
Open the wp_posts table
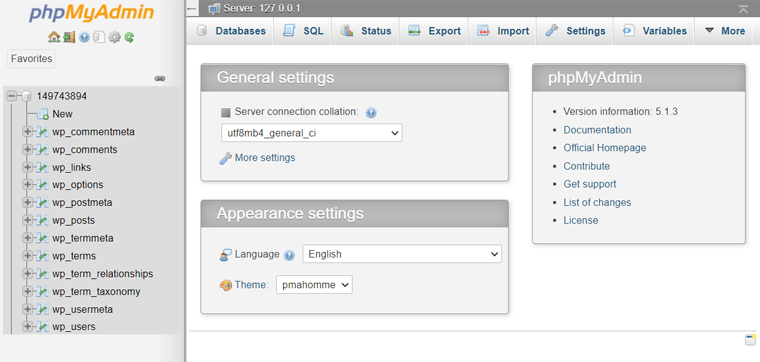74,220
